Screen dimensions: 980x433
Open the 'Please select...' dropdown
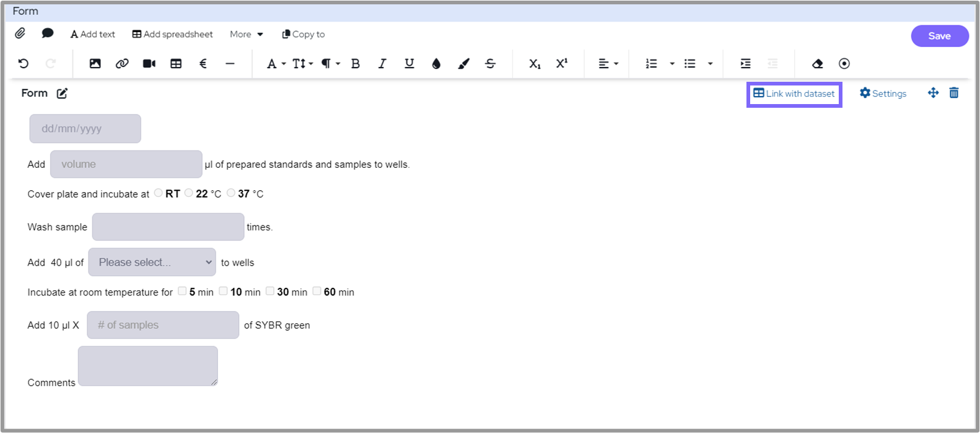point(152,262)
